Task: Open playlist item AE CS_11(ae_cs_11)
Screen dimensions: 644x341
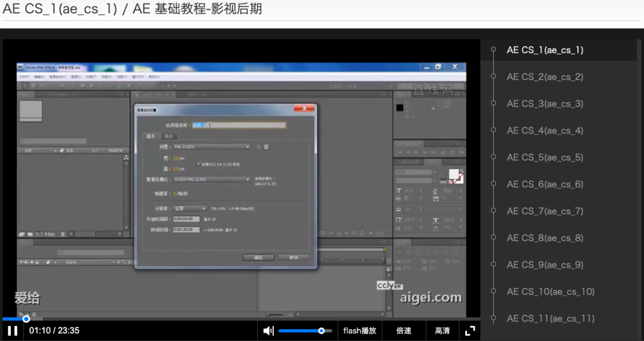Action: coord(550,318)
